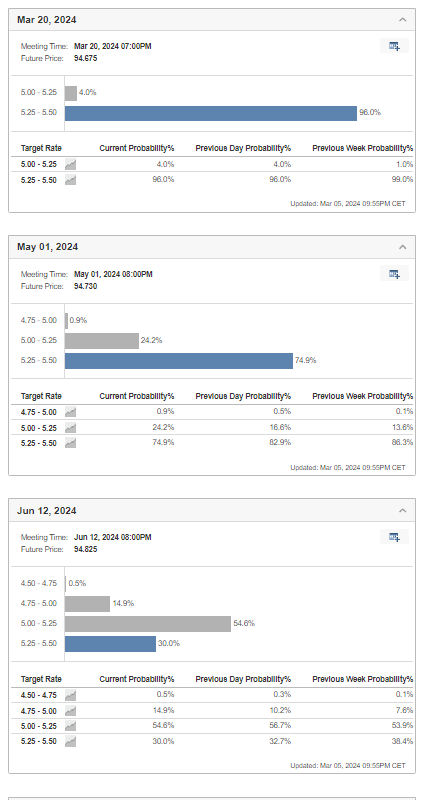This screenshot has height=800, width=425.
Task: Click the add-table icon in Jun 12, 2024 panel
Action: (394, 537)
